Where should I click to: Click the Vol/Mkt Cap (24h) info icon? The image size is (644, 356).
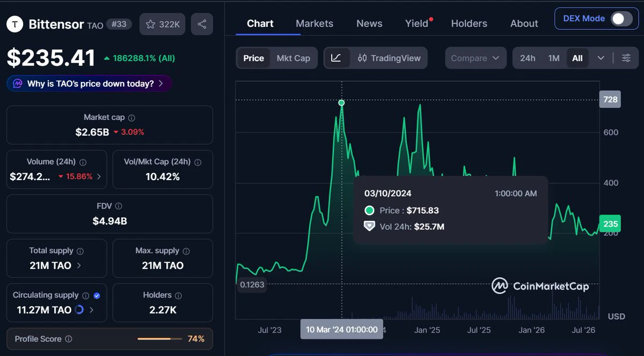click(x=197, y=162)
